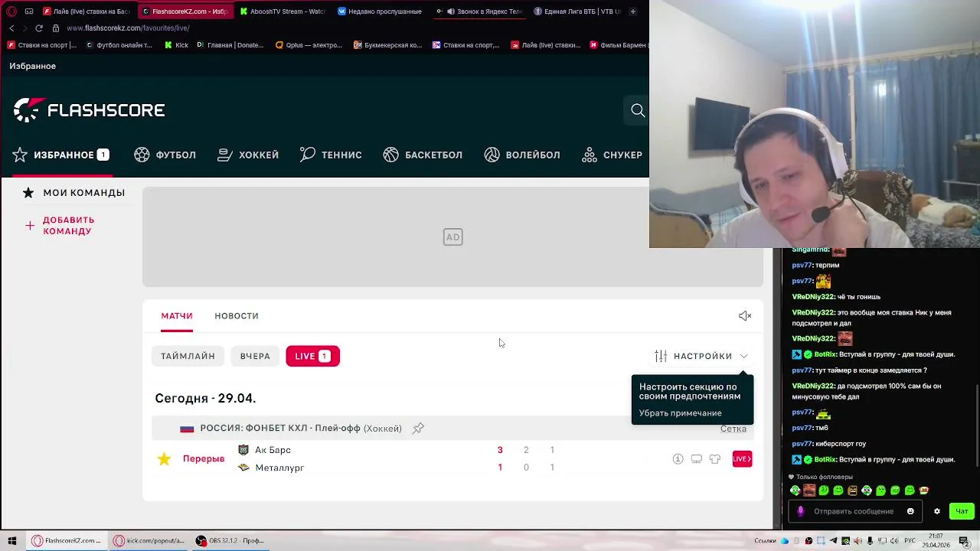Open the Ак Барс team row
This screenshot has width=980, height=551.
[x=264, y=450]
